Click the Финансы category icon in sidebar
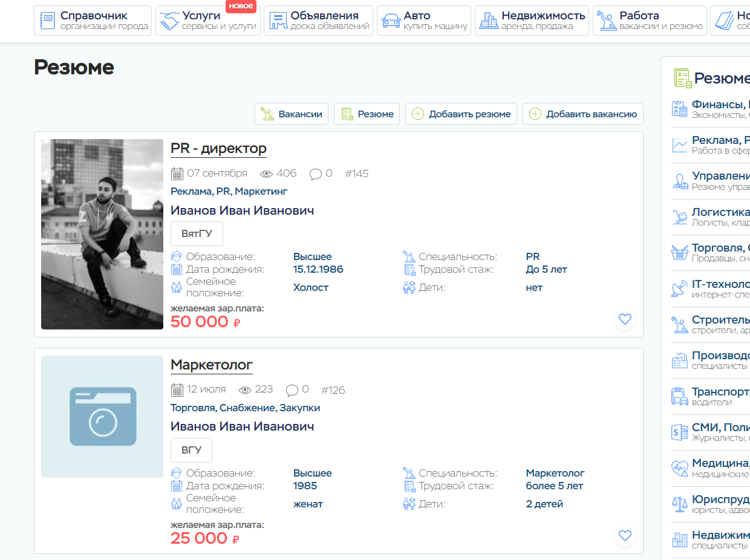Image resolution: width=750 pixels, height=560 pixels. (x=680, y=109)
